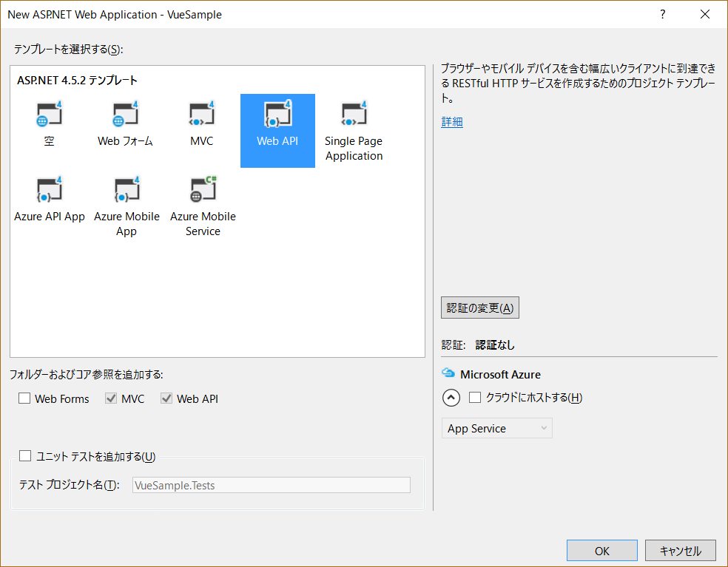Open the App Service dropdown
Screen dimensions: 728x567
[x=496, y=428]
